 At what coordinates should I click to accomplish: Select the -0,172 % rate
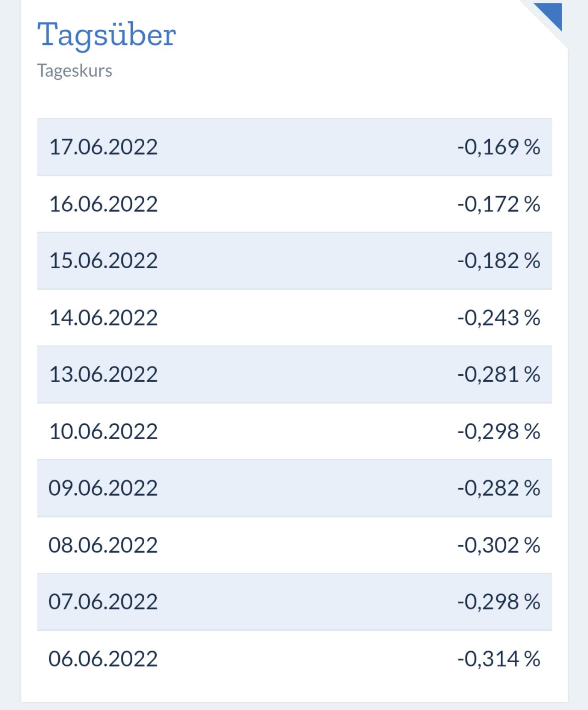499,204
